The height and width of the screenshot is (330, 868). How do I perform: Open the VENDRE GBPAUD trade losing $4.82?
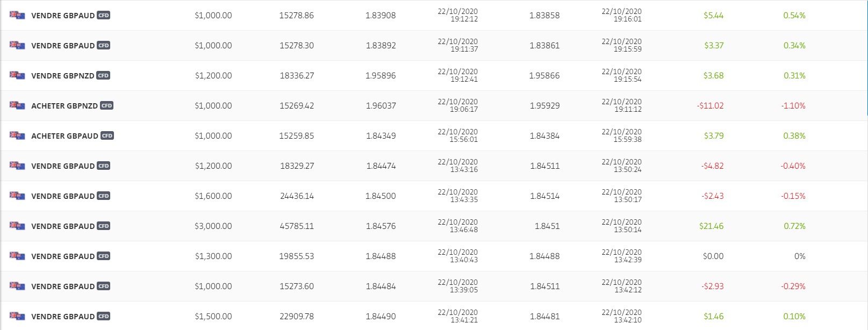(x=63, y=166)
